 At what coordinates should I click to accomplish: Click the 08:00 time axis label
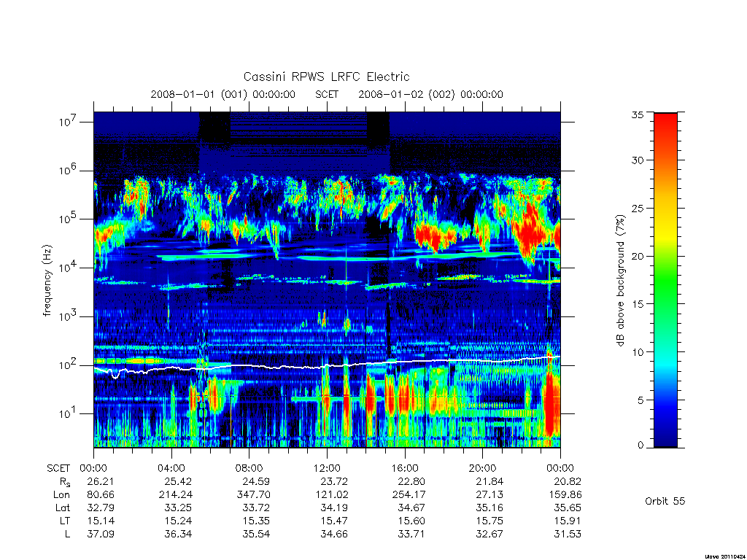point(249,468)
